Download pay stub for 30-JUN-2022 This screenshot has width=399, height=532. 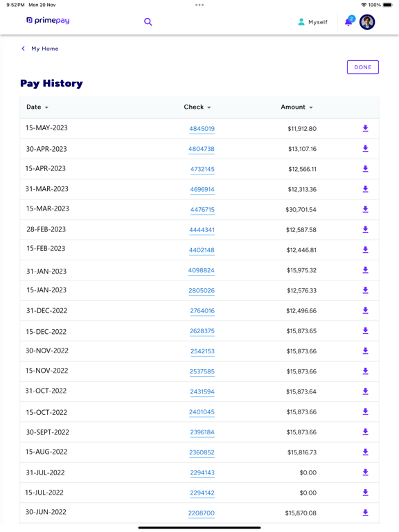(366, 513)
